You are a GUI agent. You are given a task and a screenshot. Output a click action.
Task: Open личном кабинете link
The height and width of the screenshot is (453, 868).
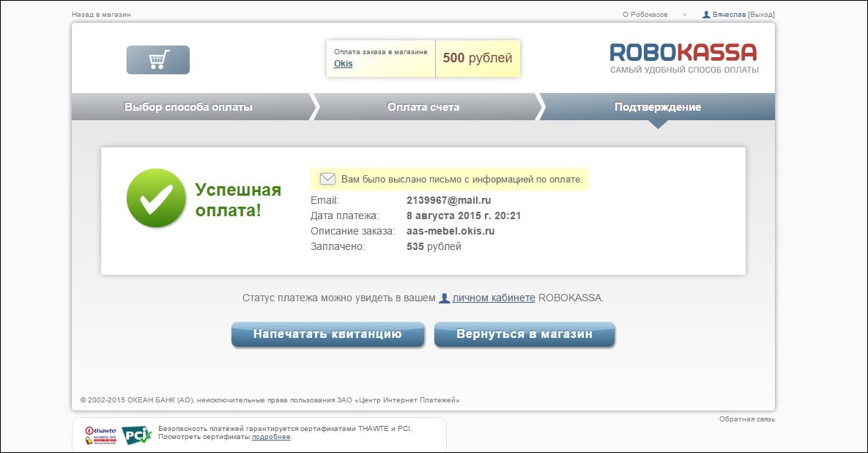494,298
